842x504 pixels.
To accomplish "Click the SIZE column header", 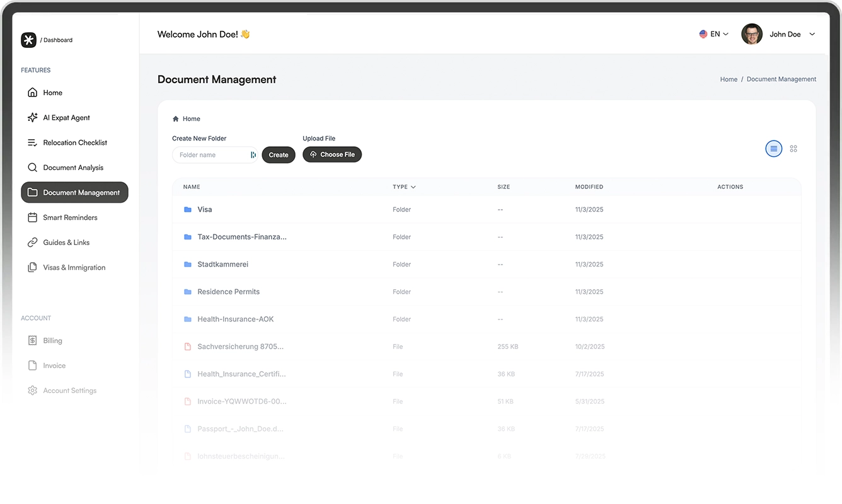I will tap(504, 187).
